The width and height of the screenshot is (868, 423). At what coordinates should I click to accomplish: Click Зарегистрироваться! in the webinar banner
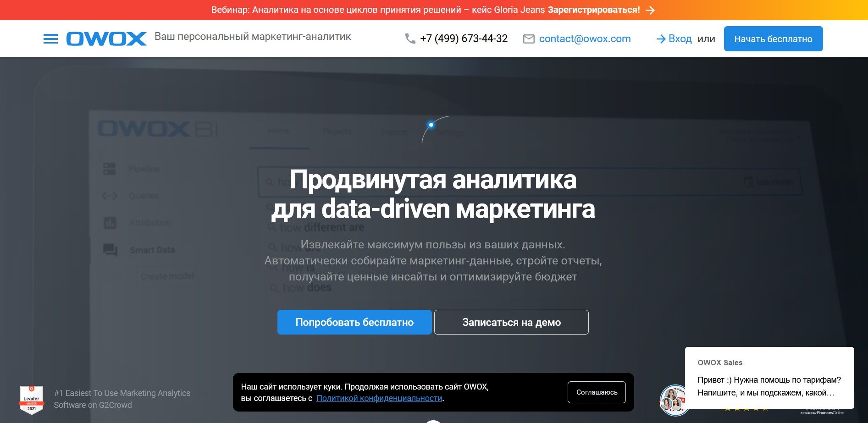593,10
